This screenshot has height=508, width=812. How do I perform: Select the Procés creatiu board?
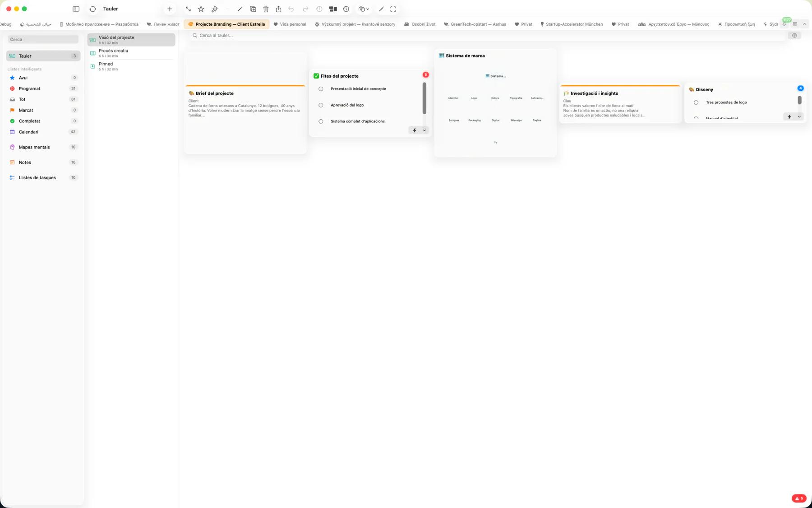[131, 53]
